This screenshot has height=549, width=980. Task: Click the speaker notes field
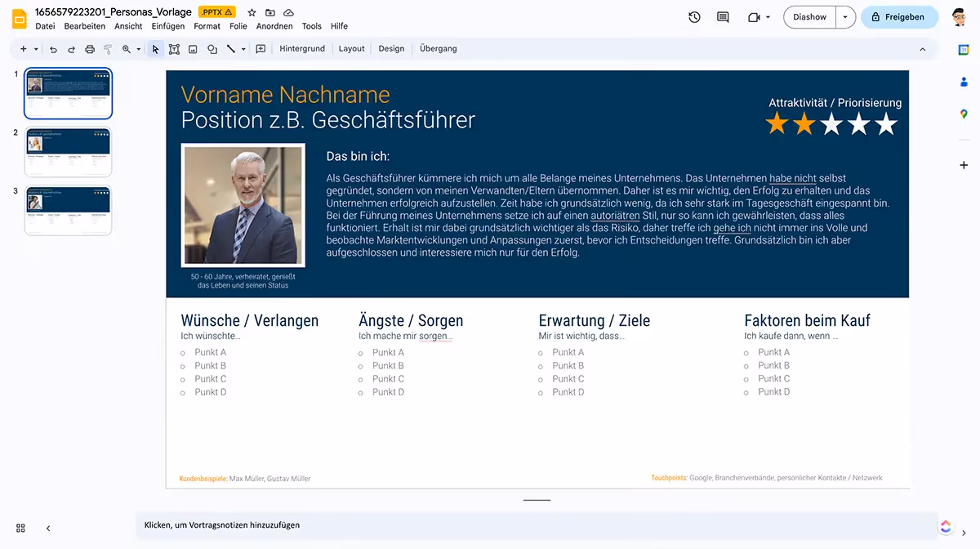point(327,525)
